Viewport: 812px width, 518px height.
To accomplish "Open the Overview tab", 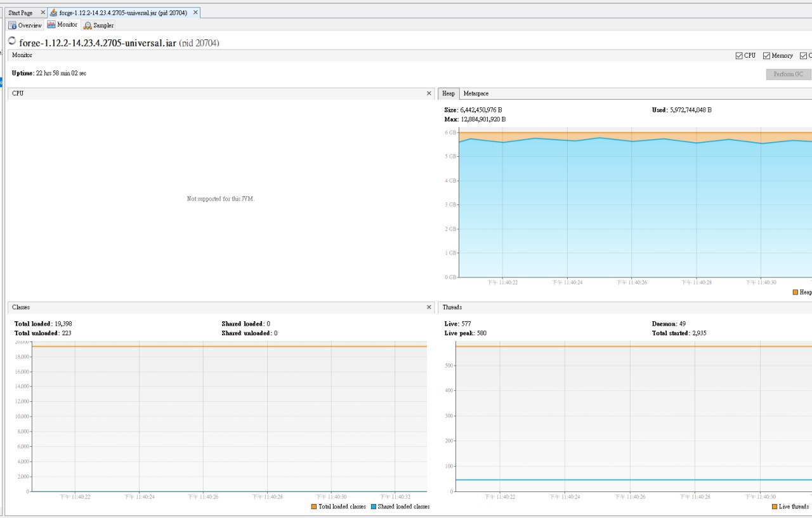I will 25,25.
